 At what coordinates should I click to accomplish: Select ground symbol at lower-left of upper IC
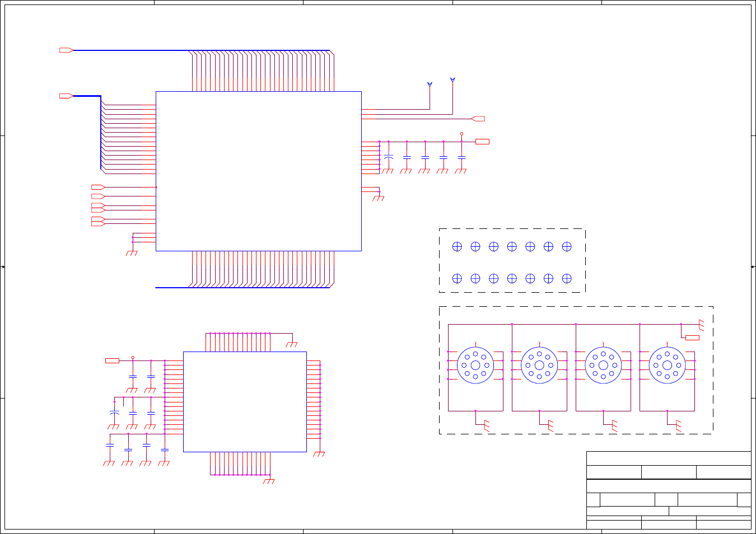tap(132, 254)
